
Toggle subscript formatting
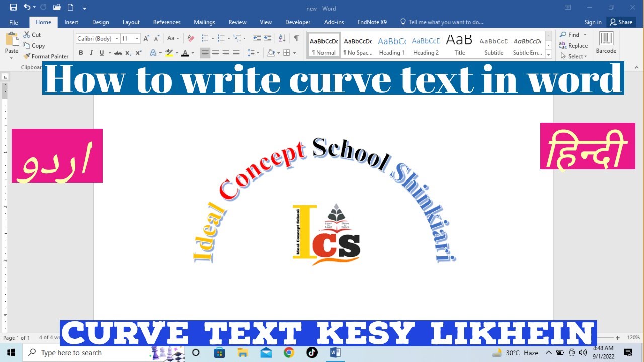(x=129, y=53)
